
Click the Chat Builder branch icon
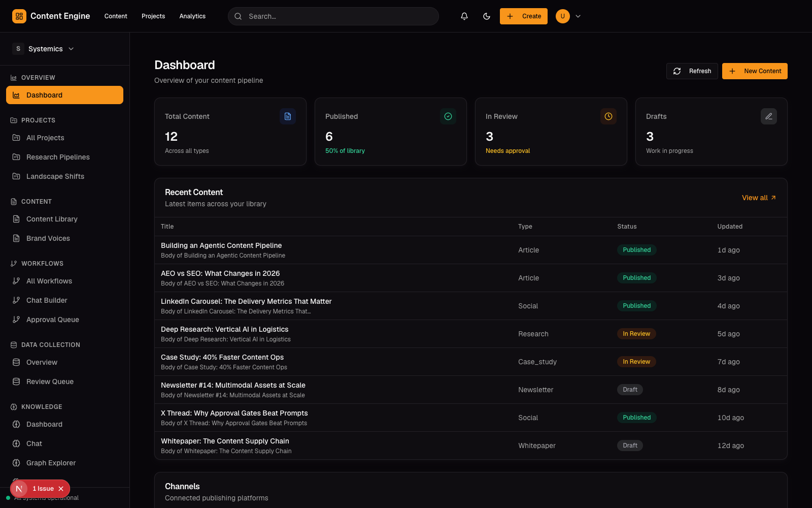(x=16, y=300)
